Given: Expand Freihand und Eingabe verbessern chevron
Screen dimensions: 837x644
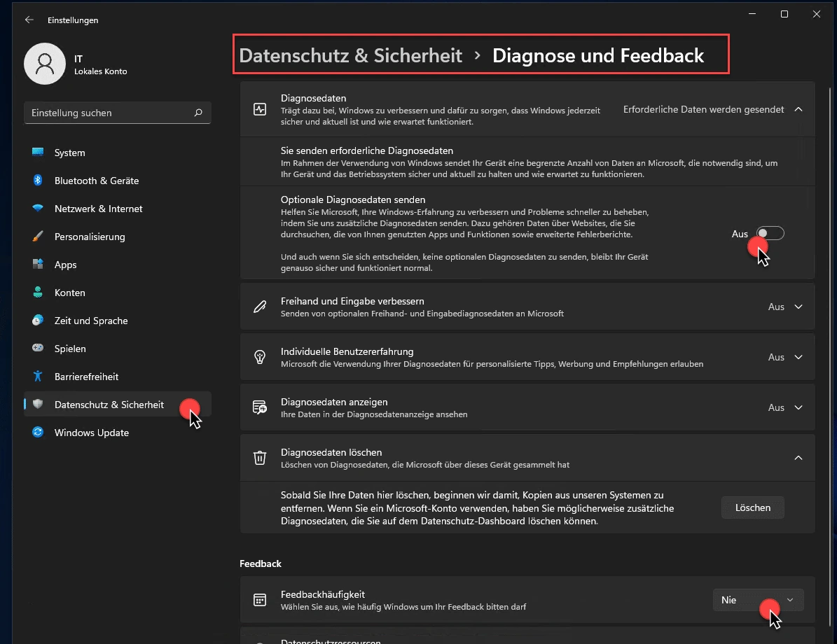Looking at the screenshot, I should [x=798, y=307].
